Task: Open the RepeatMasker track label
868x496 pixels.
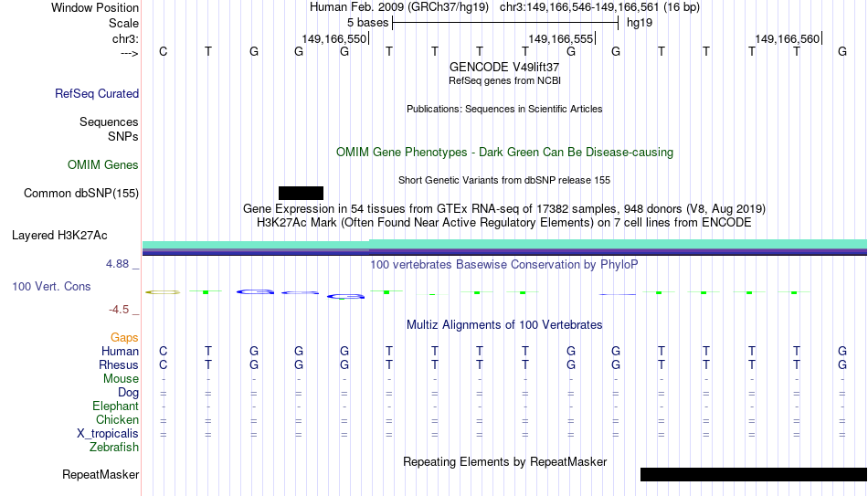Action: click(101, 474)
